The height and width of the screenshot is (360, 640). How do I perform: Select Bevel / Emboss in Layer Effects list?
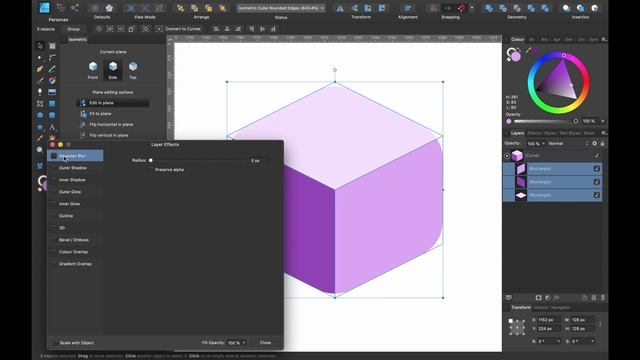coord(74,240)
